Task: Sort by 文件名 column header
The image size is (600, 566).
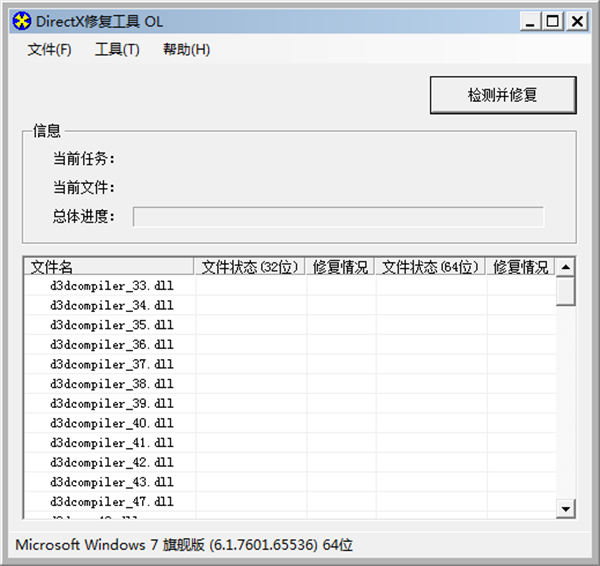Action: pyautogui.click(x=108, y=267)
